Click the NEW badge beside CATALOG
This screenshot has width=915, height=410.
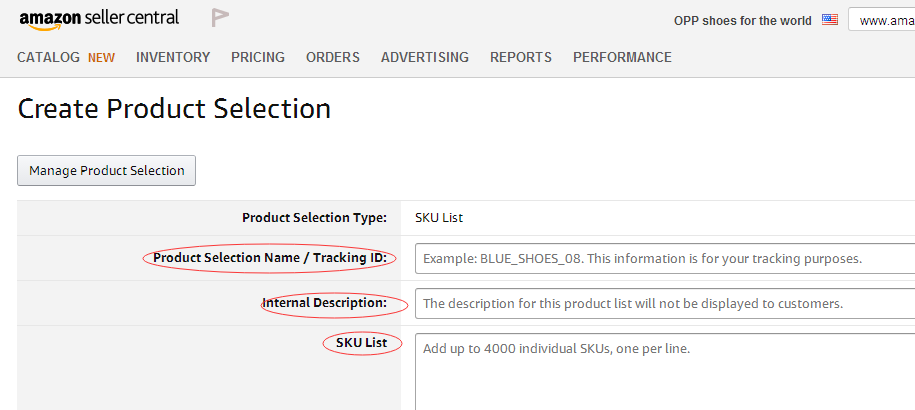tap(102, 58)
